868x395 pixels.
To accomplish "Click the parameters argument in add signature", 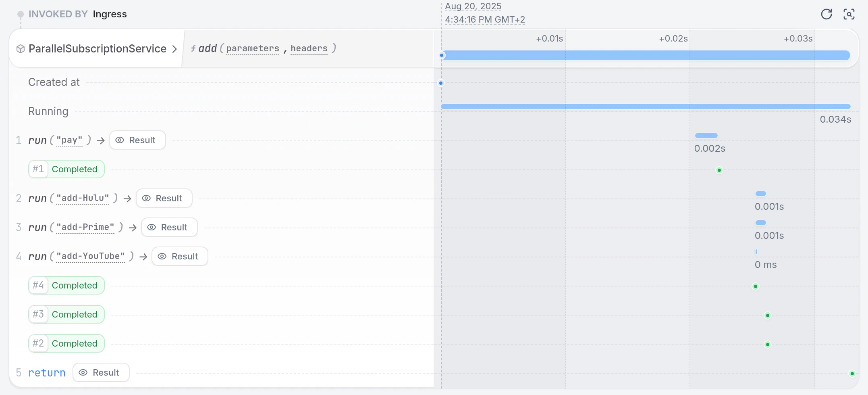I will pos(253,48).
